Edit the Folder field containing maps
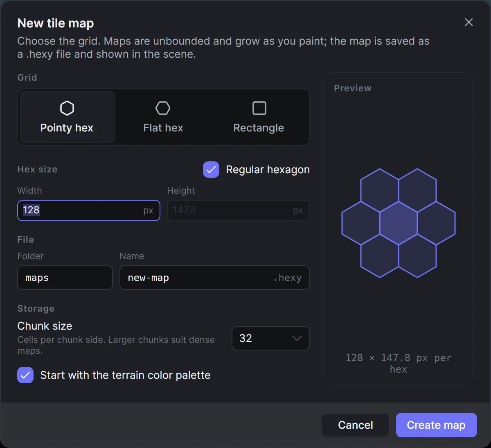Viewport: 491px width, 448px height. (65, 278)
